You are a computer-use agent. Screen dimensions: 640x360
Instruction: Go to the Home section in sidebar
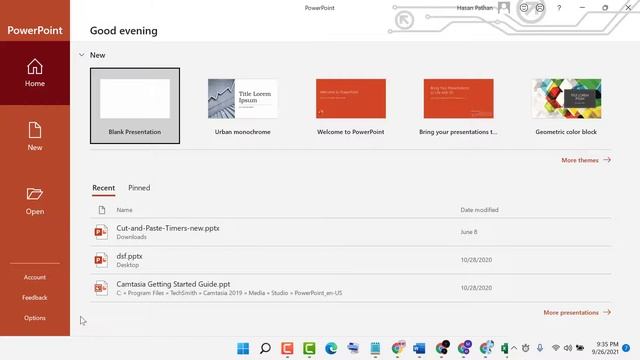[35, 73]
